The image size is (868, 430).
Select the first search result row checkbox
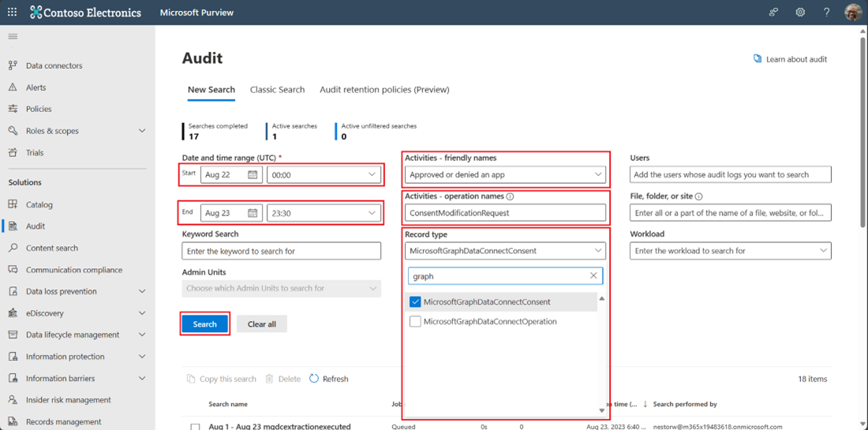tap(195, 427)
